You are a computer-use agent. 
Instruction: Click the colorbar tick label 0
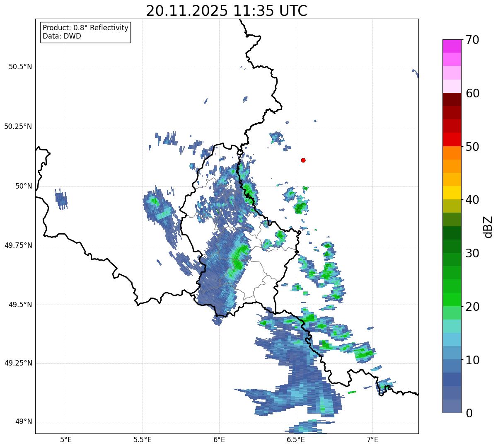(469, 413)
